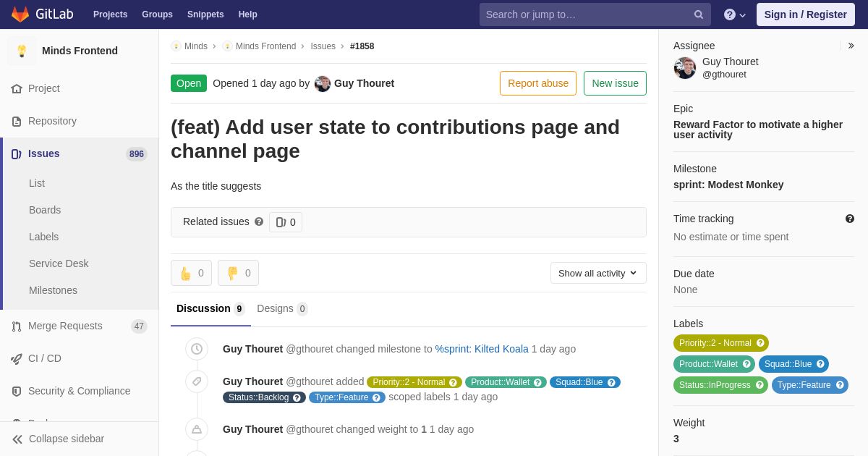
Task: Open the Snippets menu
Action: (x=205, y=14)
